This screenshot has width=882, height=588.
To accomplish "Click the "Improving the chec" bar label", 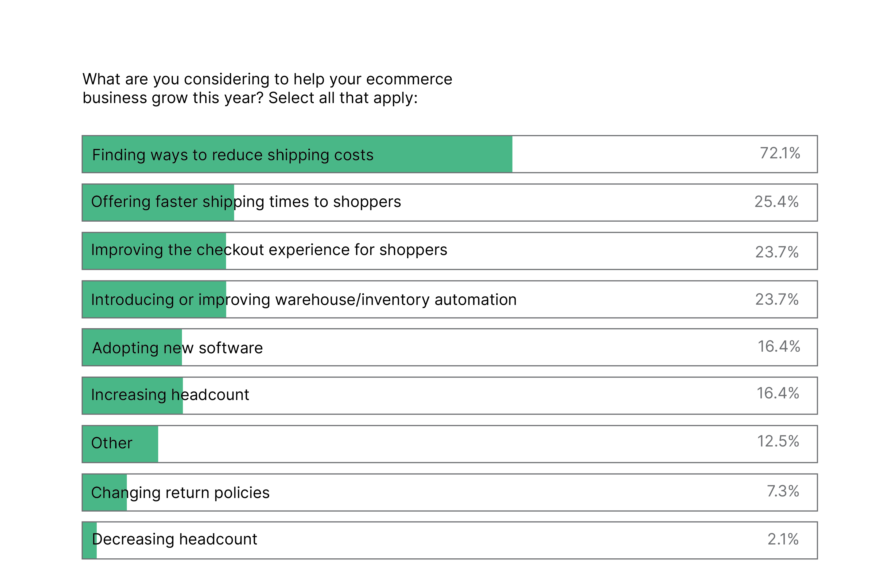I will point(158,250).
